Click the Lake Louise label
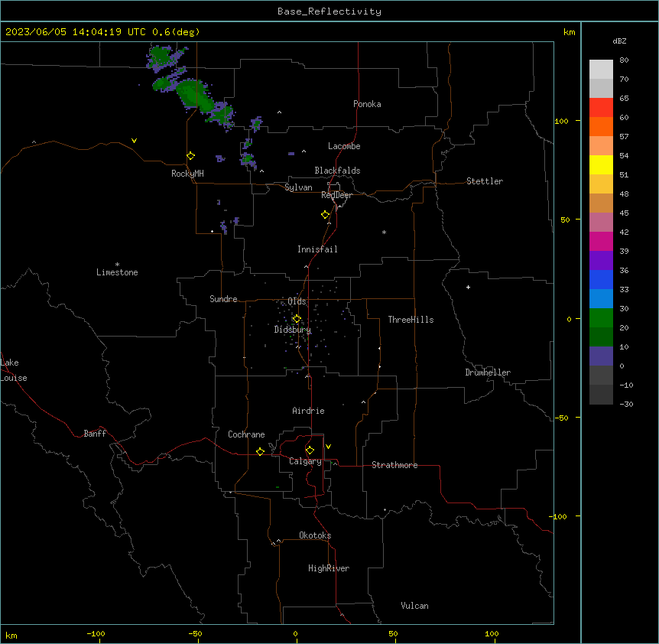 click(14, 370)
